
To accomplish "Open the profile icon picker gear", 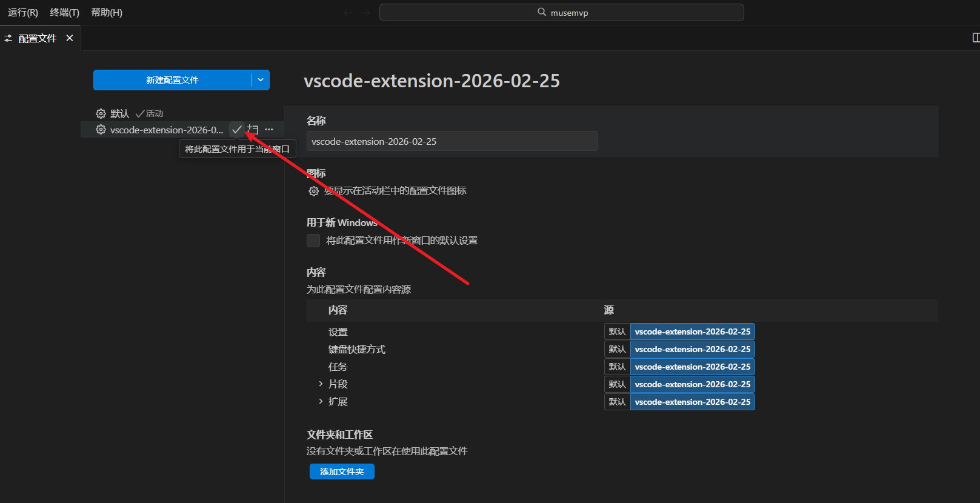I will [x=313, y=192].
